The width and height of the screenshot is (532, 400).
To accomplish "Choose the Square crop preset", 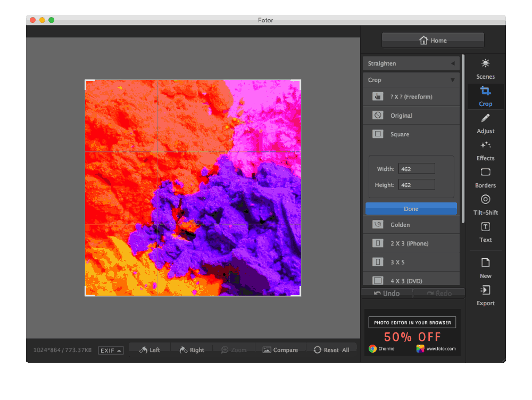I will pos(411,134).
